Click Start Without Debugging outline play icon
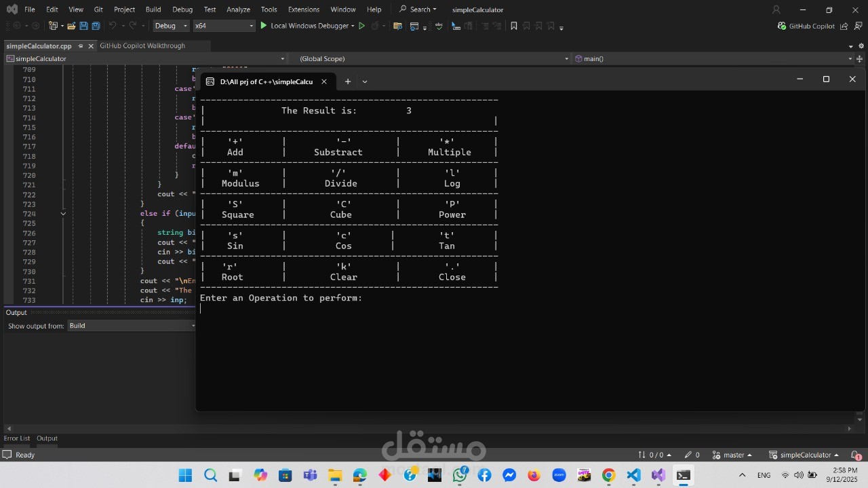 point(361,26)
